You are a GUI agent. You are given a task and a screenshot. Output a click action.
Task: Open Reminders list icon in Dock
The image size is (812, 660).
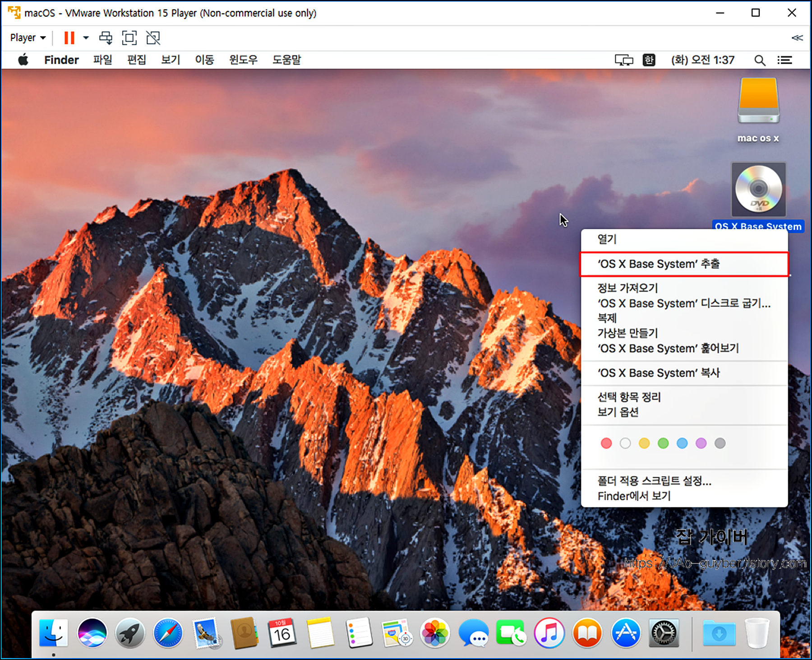(359, 633)
